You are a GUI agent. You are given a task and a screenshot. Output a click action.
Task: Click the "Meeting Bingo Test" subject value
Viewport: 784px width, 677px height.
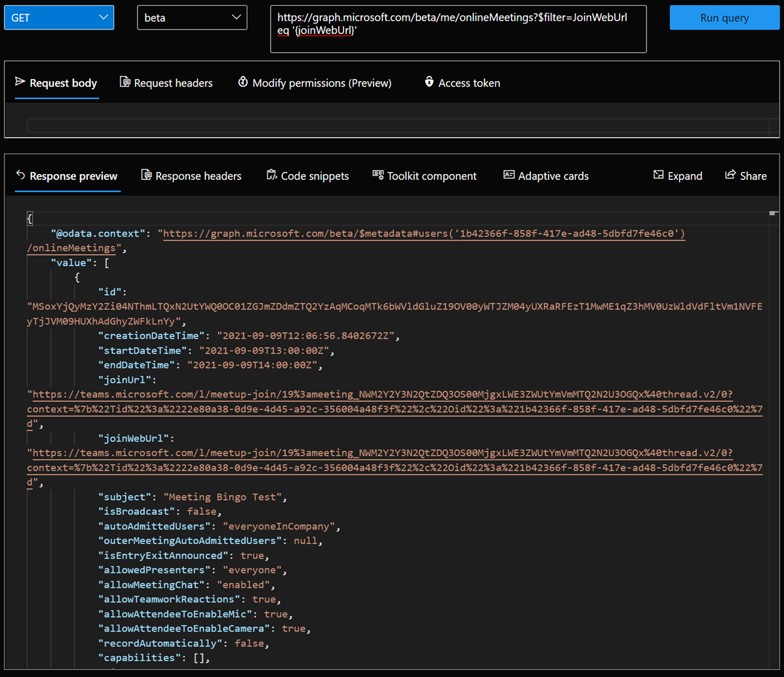tap(222, 497)
